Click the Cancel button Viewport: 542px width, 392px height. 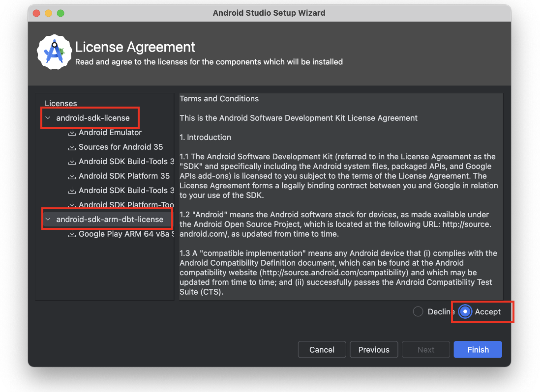point(322,350)
